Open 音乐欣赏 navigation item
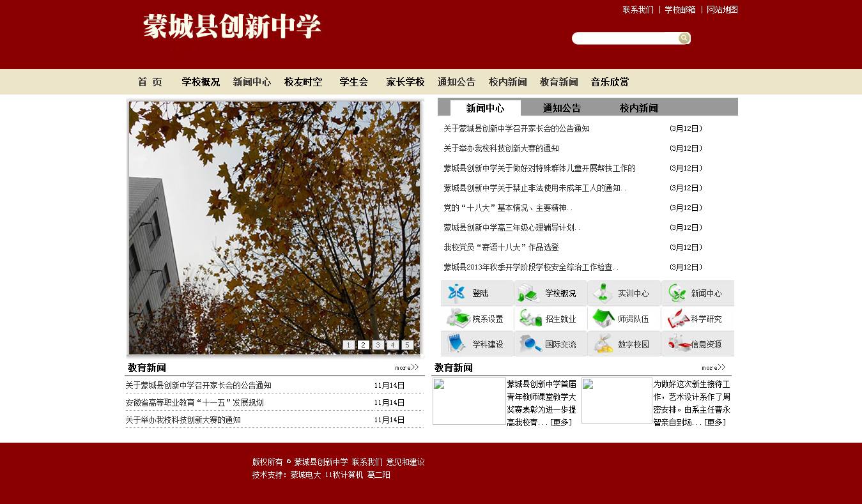This screenshot has width=862, height=504. 610,82
